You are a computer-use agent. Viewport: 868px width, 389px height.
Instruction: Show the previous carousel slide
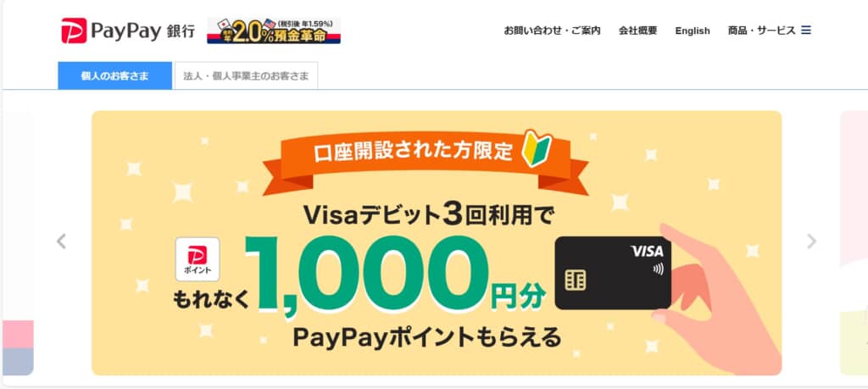coord(61,242)
